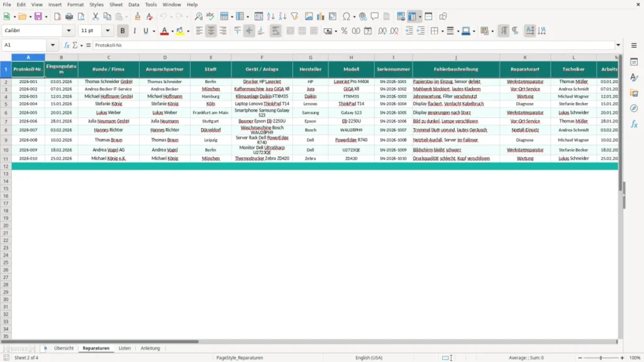Open the sidebar Functions fx icon
This screenshot has height=362, width=644.
634,124
